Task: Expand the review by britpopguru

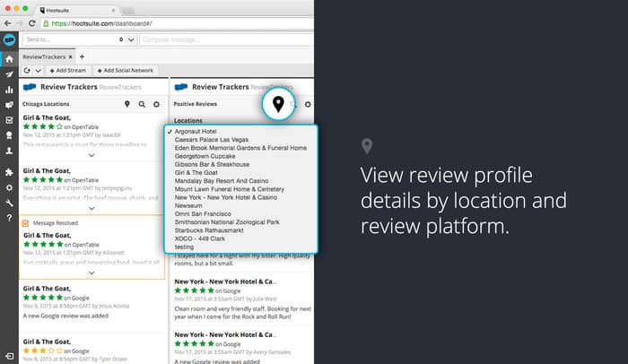Action: [92, 208]
